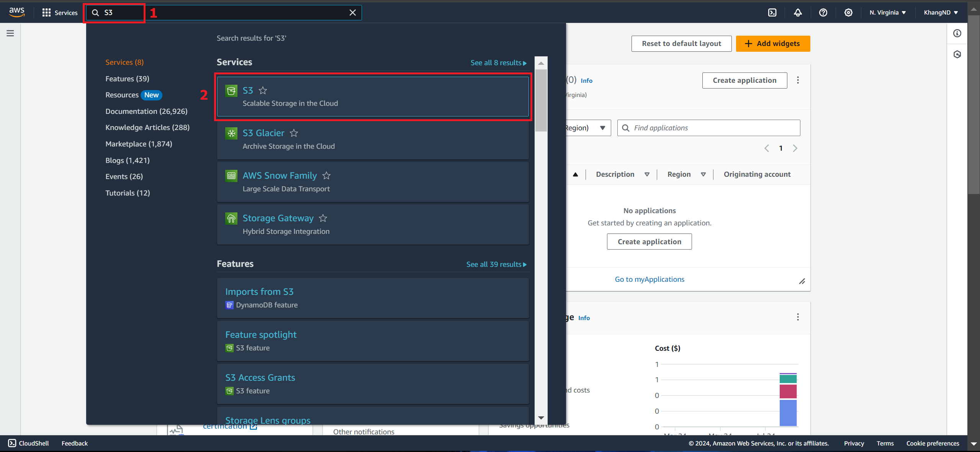The height and width of the screenshot is (452, 980).
Task: Click top Create application button
Action: [744, 81]
